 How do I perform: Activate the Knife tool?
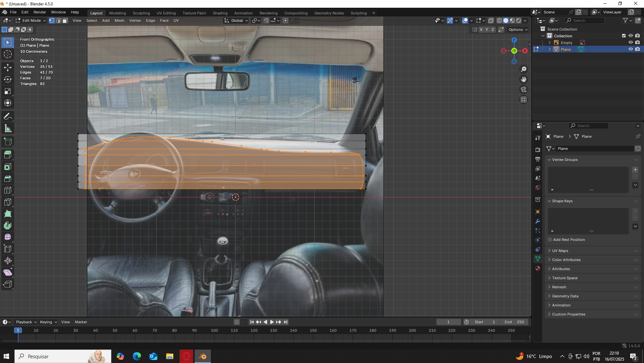click(8, 202)
